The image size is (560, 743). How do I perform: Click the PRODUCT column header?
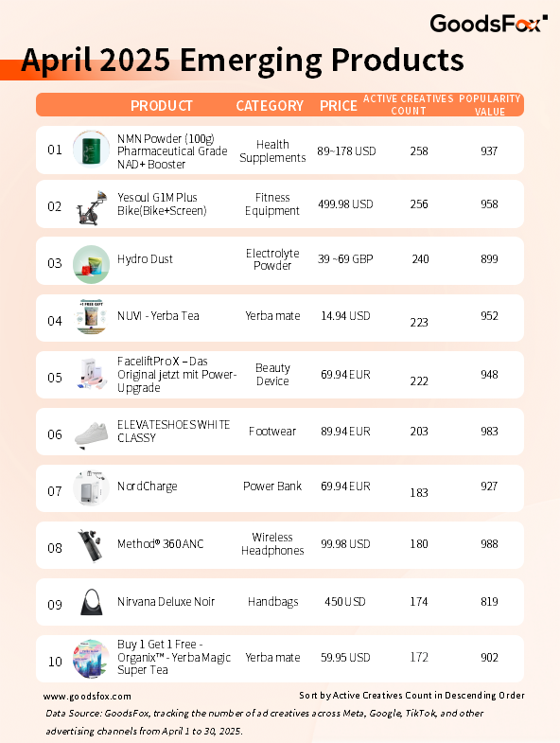[x=162, y=105]
